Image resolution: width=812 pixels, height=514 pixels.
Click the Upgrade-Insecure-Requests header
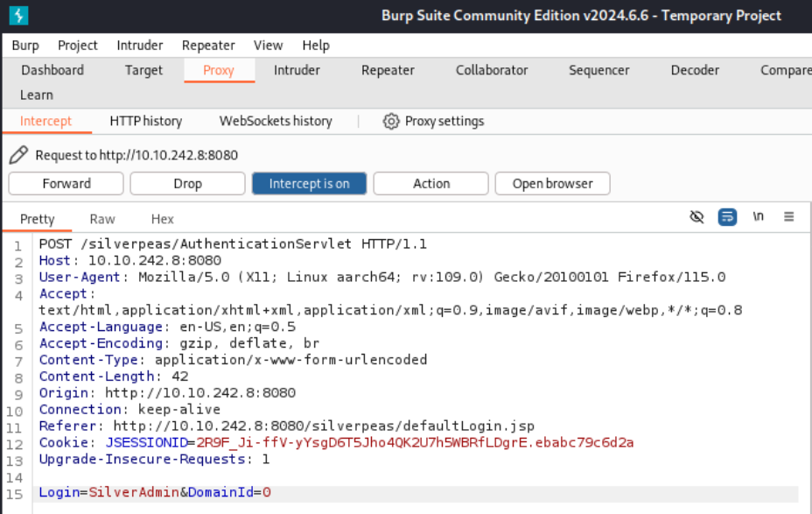click(x=154, y=460)
